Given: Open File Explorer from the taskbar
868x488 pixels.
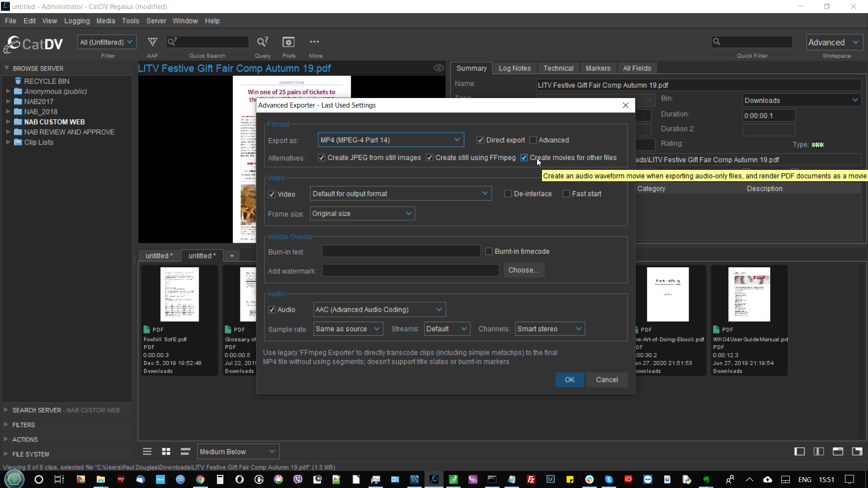Looking at the screenshot, I should pos(100,479).
